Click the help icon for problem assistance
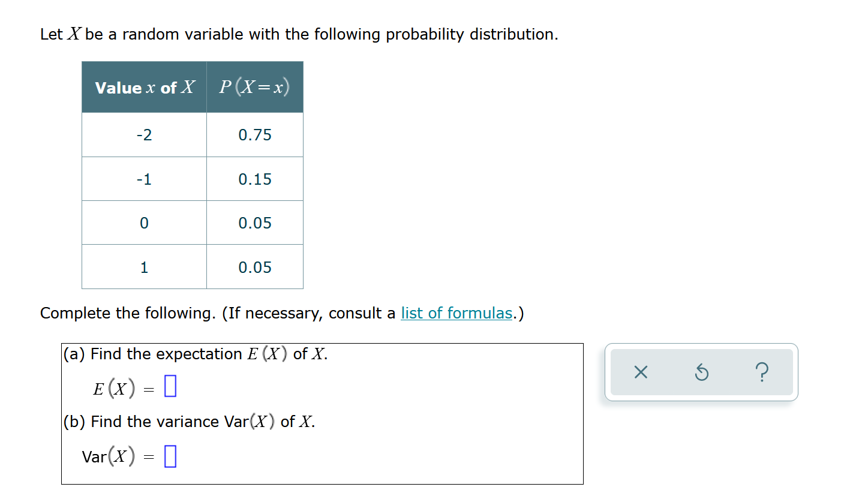 click(x=762, y=372)
